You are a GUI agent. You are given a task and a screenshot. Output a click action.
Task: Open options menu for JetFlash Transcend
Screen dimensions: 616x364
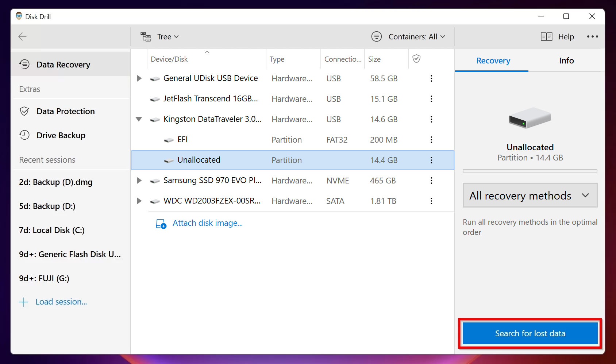[x=431, y=99]
